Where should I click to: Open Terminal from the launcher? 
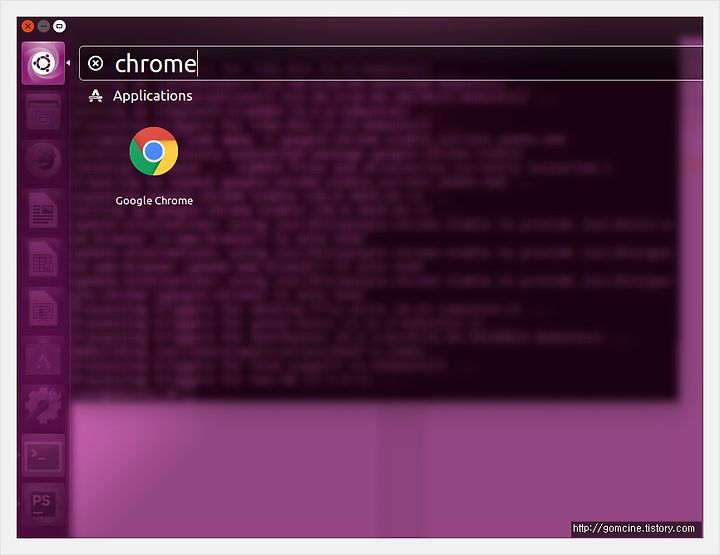pyautogui.click(x=43, y=455)
